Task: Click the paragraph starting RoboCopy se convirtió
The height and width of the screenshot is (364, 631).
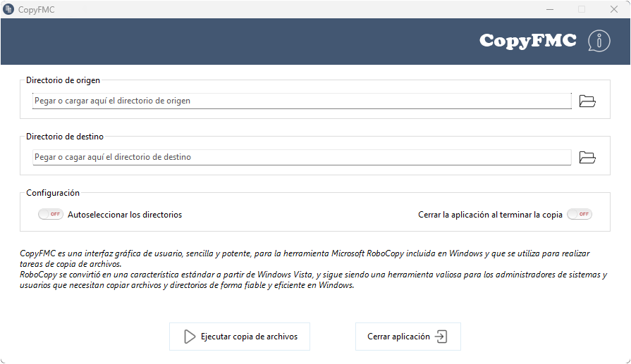Action: (x=313, y=280)
